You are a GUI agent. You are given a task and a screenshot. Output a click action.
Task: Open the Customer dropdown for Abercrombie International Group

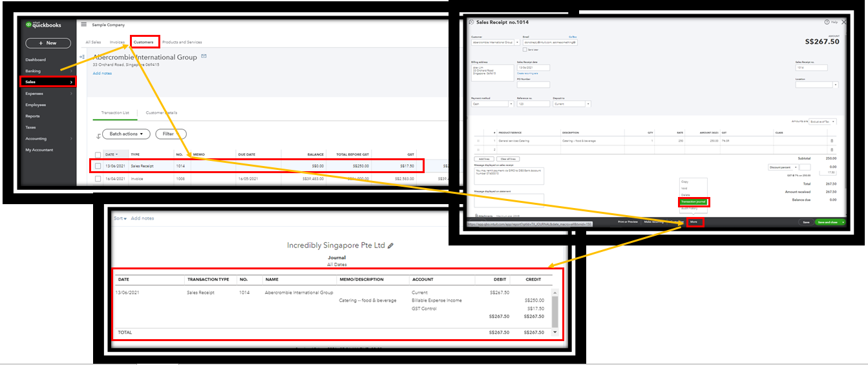pyautogui.click(x=517, y=42)
